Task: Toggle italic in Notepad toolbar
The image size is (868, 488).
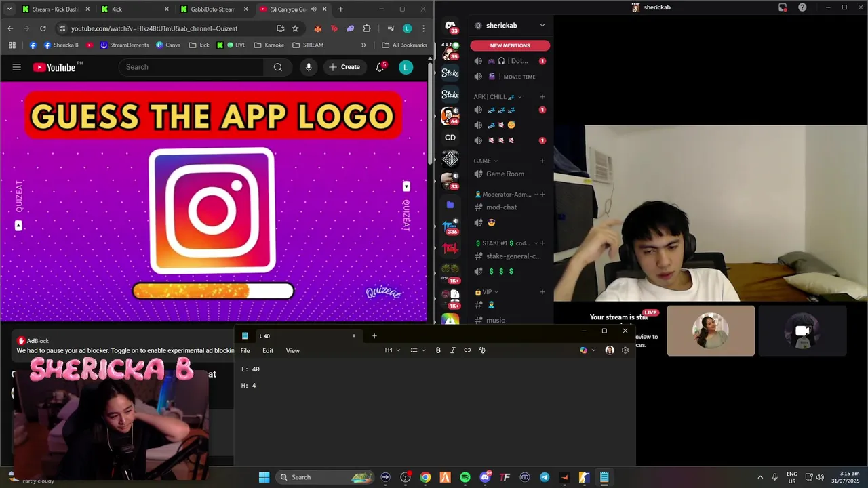Action: (452, 350)
